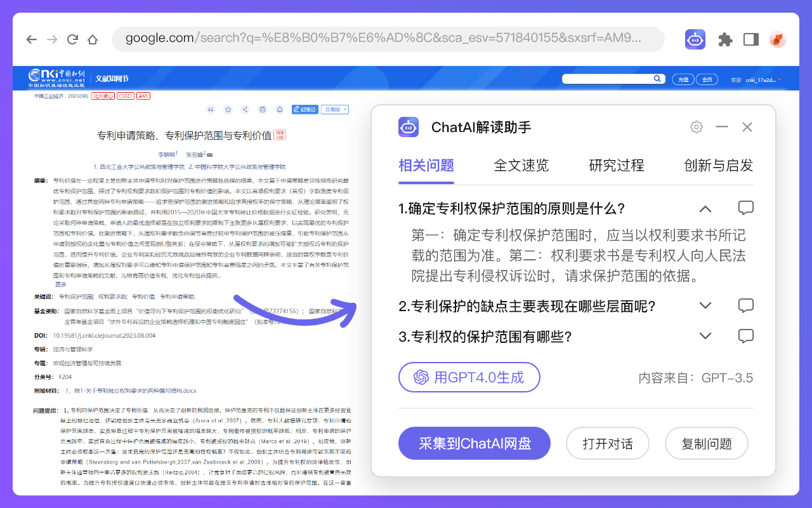Click the 采集到ChatAI网盘 button
Viewport: 812px width, 508px height.
[475, 443]
